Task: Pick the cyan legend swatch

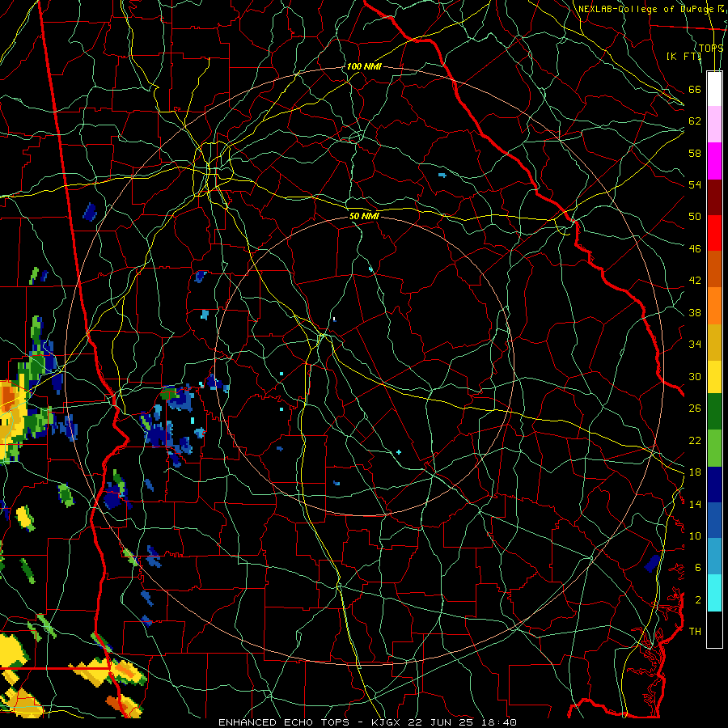Action: 714,593
